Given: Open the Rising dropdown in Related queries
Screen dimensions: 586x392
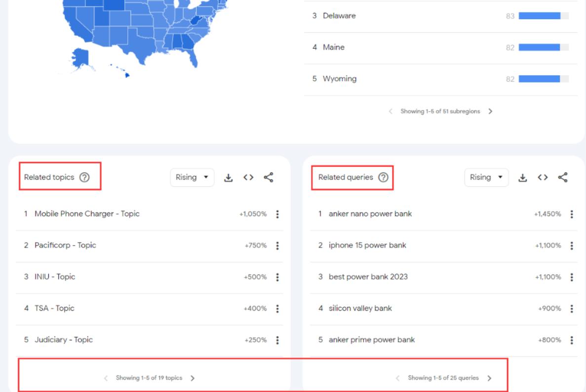Looking at the screenshot, I should 487,177.
